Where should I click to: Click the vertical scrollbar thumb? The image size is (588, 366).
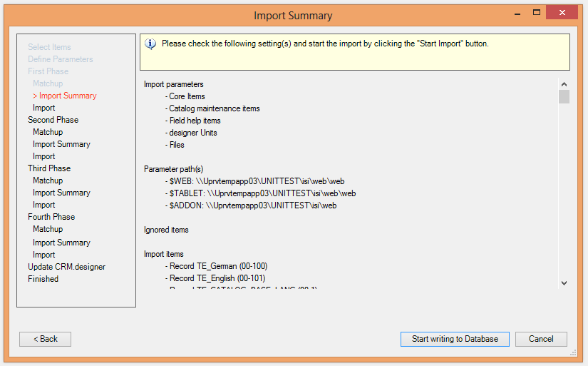(564, 96)
